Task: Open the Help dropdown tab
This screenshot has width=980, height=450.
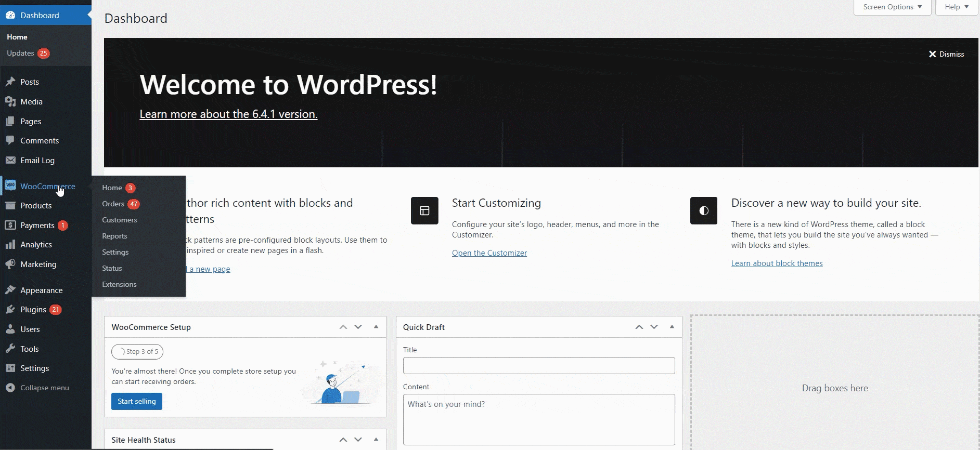Action: 957,7
